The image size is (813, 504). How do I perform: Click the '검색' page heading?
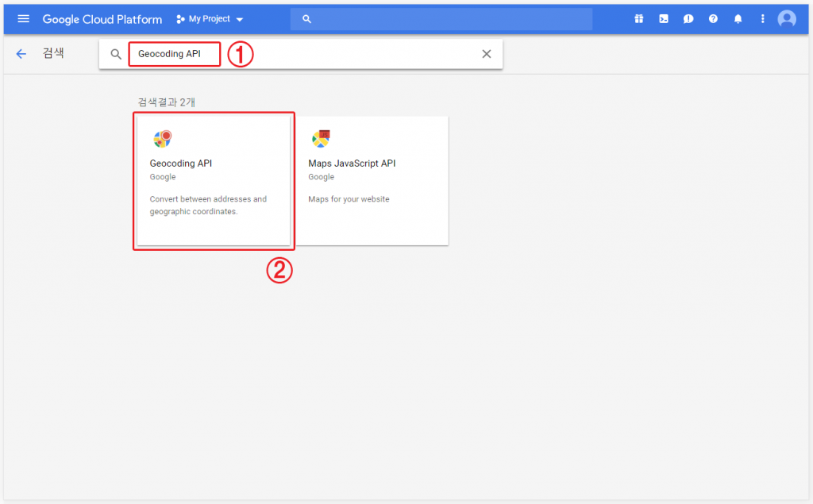[53, 53]
